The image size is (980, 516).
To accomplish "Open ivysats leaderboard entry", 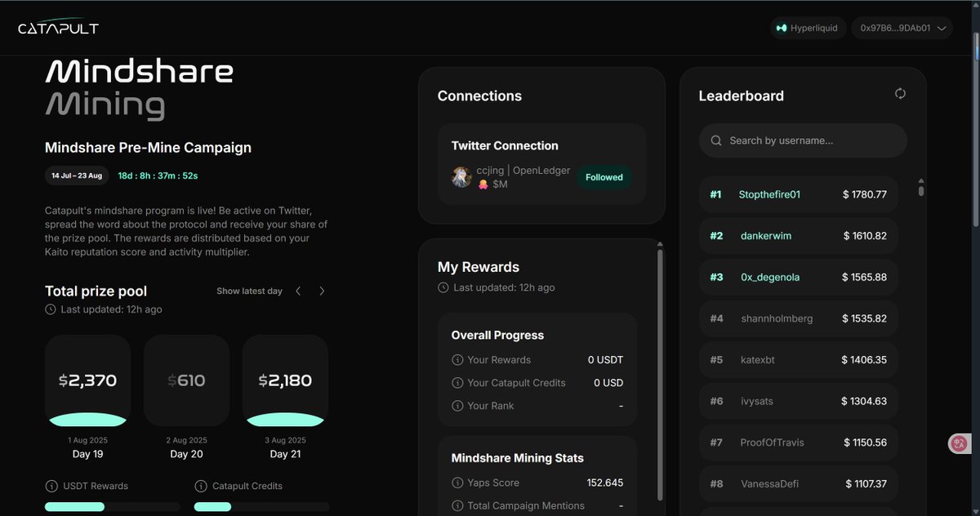I will 799,402.
